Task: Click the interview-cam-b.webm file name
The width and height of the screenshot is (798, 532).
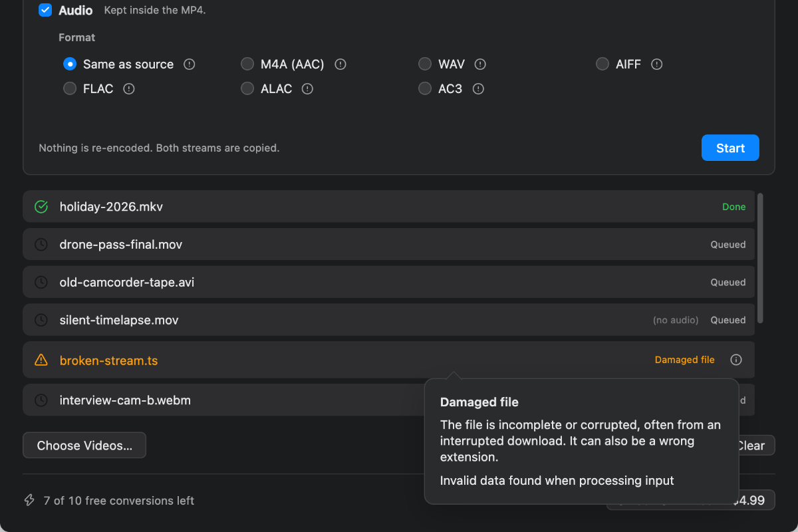Action: (x=126, y=400)
